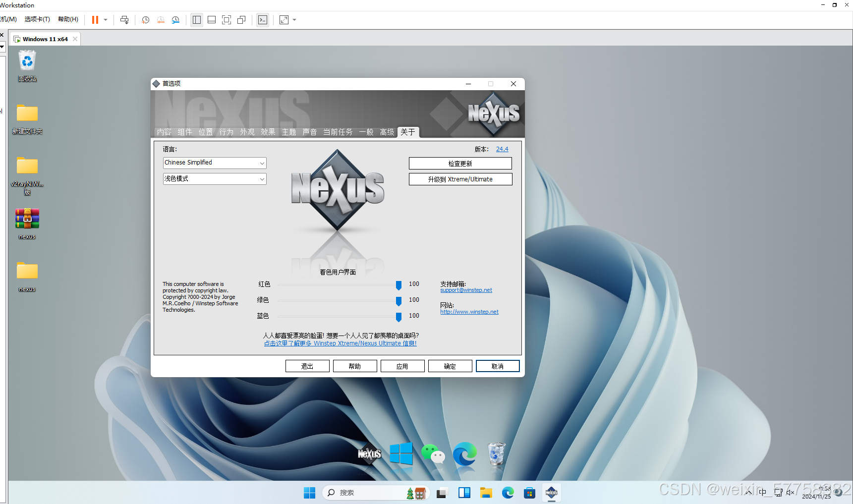Click the 确定 button
The width and height of the screenshot is (853, 504).
(450, 366)
